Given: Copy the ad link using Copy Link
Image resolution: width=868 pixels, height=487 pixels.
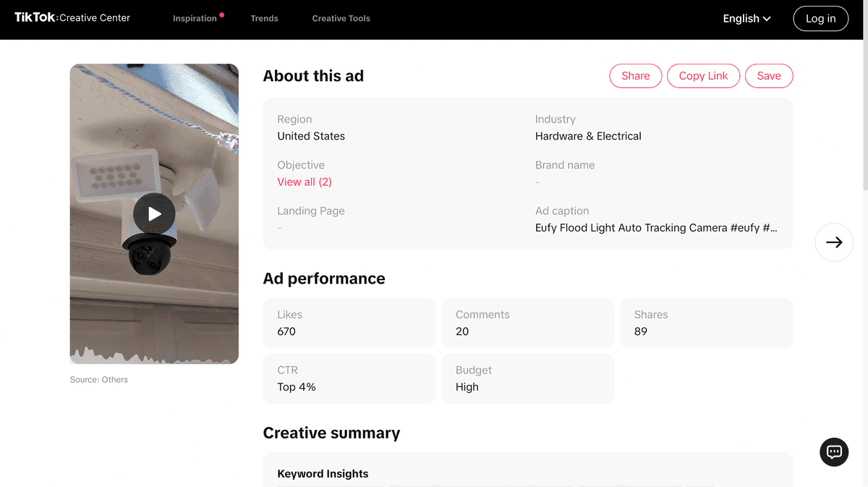Looking at the screenshot, I should point(702,75).
